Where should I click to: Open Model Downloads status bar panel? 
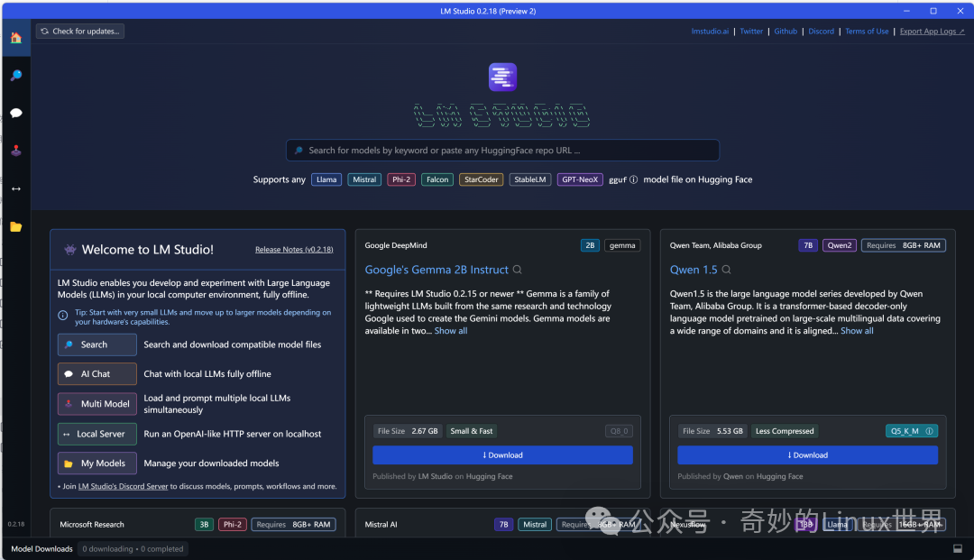[41, 549]
